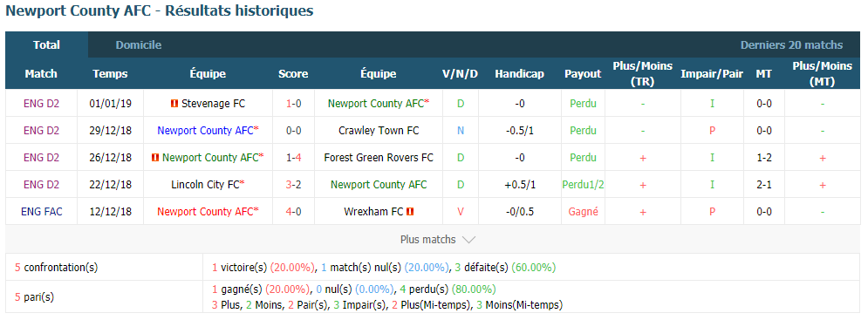This screenshot has height=320, width=868.
Task: Click ENG D2 league in first row
Action: [x=42, y=104]
